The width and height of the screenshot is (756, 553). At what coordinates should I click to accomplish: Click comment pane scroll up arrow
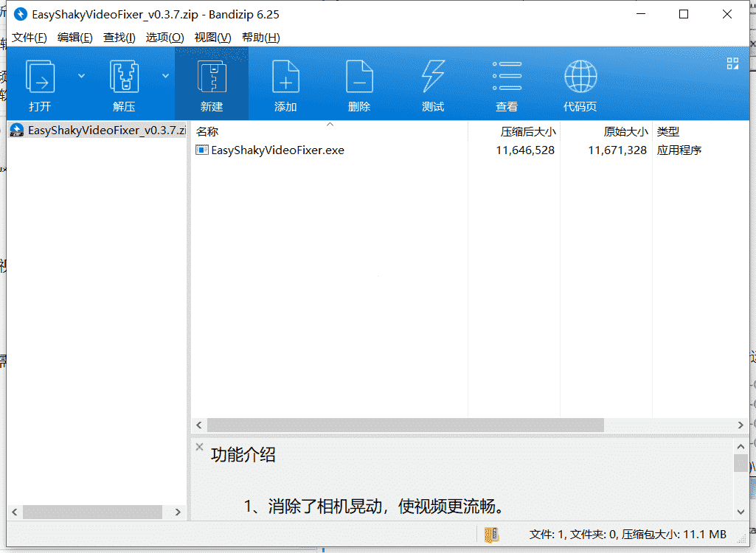tap(741, 446)
